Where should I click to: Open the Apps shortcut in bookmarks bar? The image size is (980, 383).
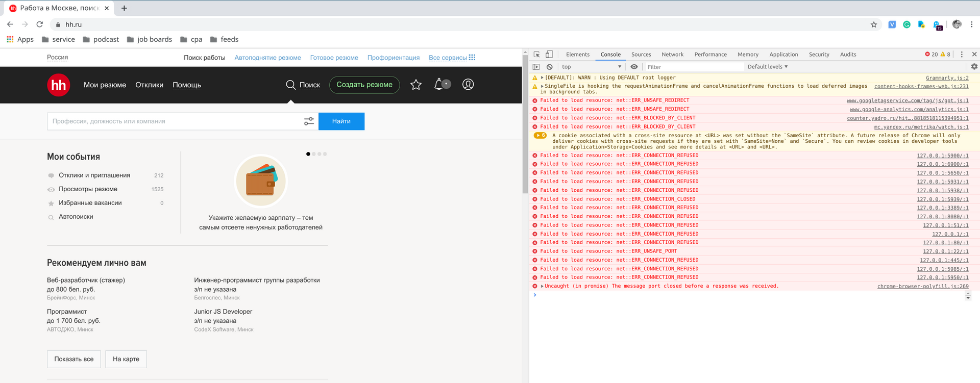[20, 39]
